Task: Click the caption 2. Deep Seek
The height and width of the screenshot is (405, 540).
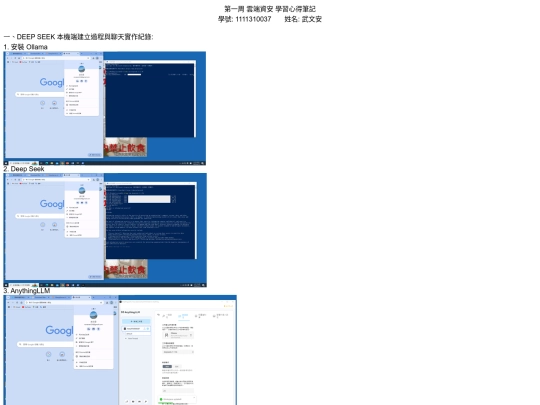Action: 24,169
